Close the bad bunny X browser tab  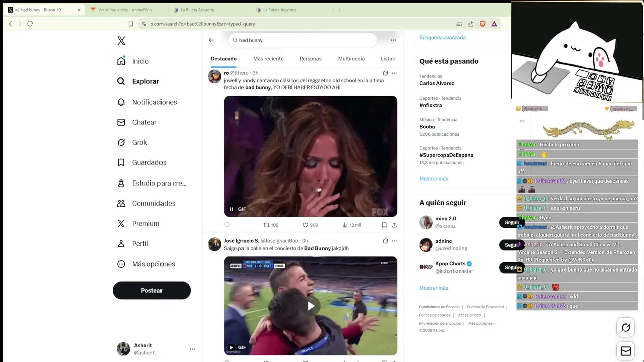click(x=79, y=10)
